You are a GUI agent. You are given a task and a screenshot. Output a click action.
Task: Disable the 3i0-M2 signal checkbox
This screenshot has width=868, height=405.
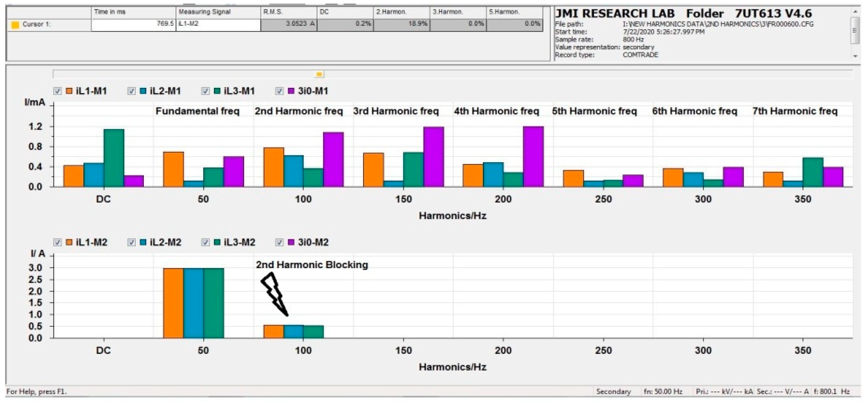pyautogui.click(x=279, y=242)
